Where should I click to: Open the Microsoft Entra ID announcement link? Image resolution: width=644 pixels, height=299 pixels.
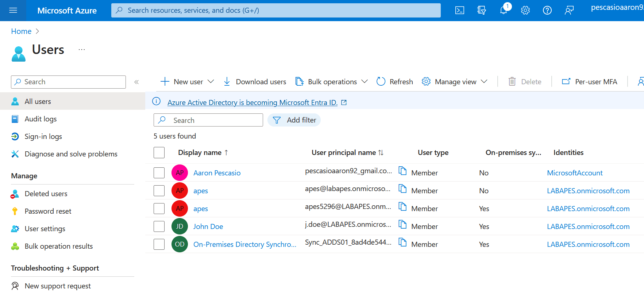pos(252,102)
